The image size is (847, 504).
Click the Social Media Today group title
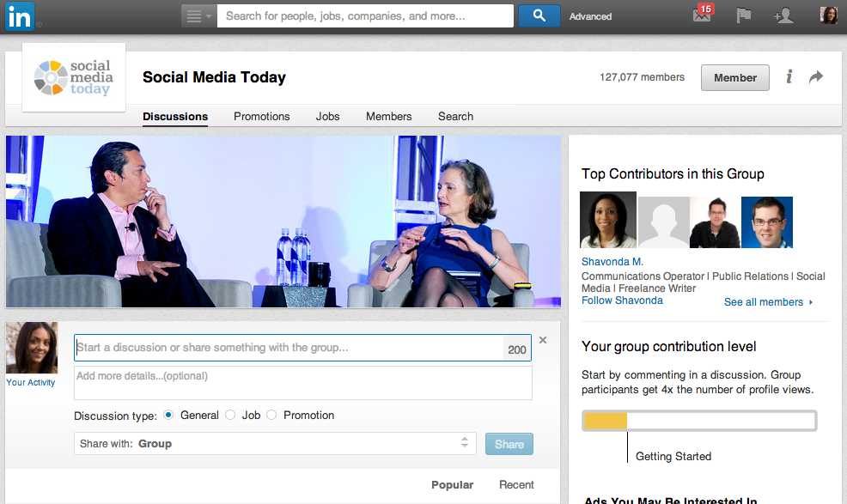[214, 77]
